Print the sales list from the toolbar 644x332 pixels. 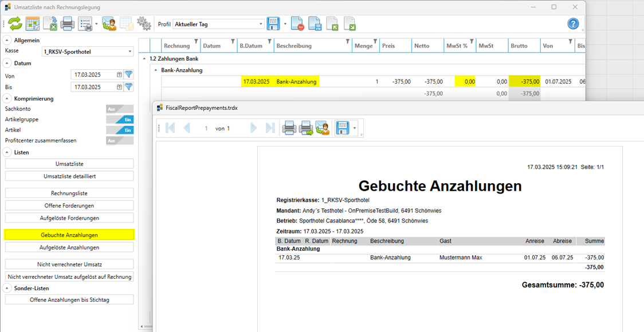pos(67,24)
